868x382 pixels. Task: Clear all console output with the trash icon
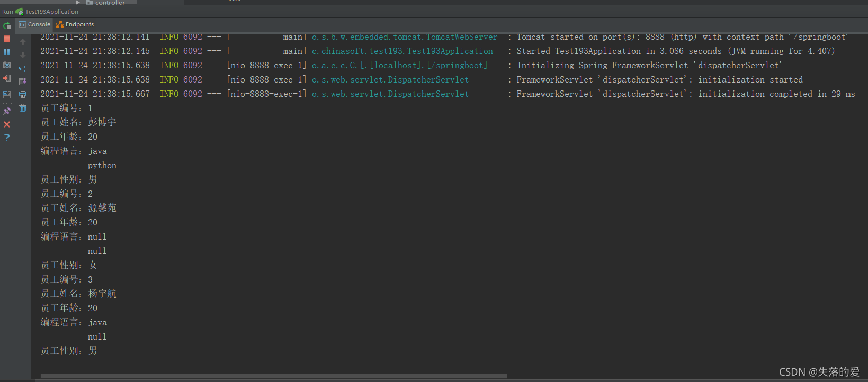[x=23, y=108]
